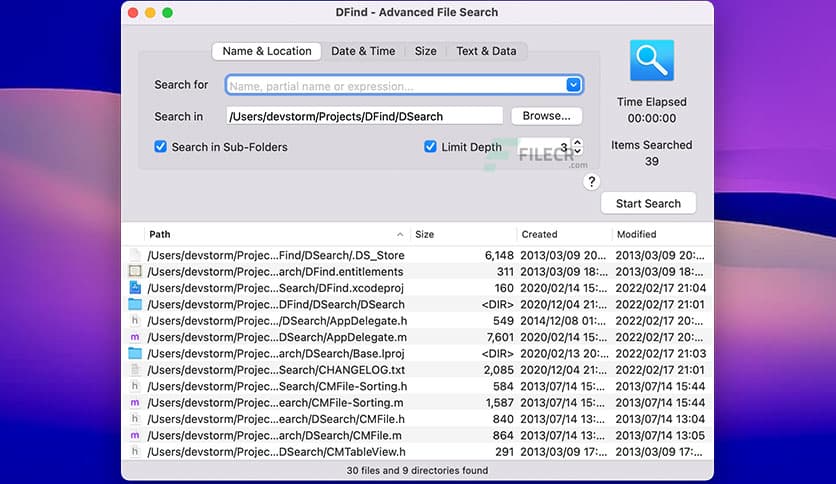The image size is (836, 484).
Task: Click the .DS_Store file icon
Action: pos(135,255)
